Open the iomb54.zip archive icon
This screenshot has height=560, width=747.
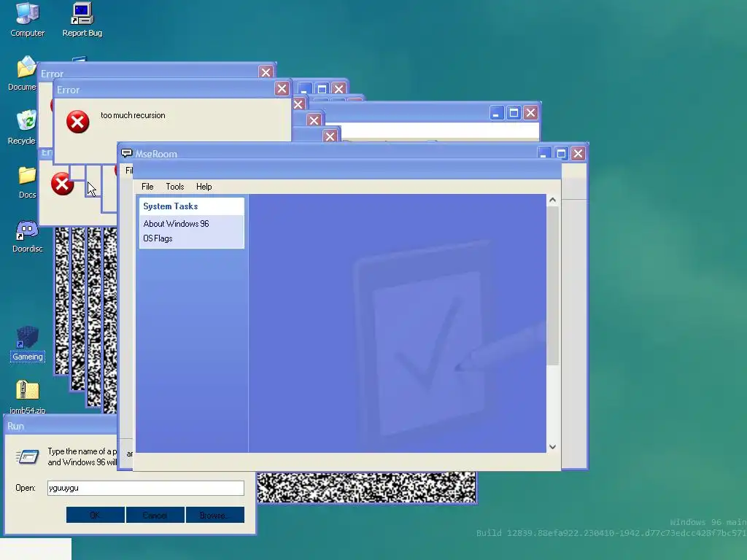pos(27,397)
